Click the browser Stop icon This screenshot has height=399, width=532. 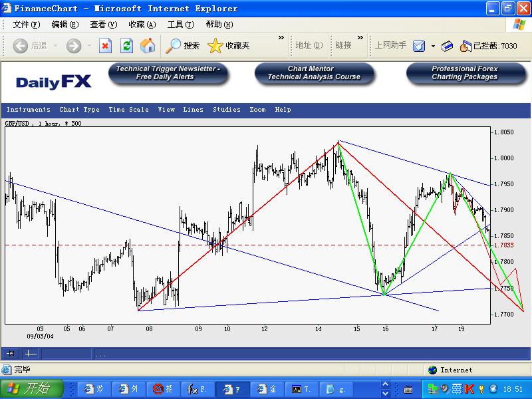click(x=105, y=45)
